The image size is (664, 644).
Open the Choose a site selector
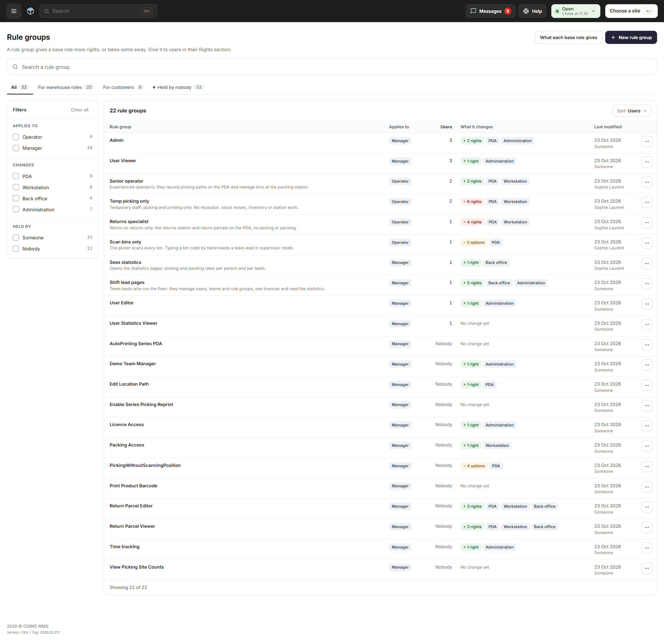coord(631,11)
